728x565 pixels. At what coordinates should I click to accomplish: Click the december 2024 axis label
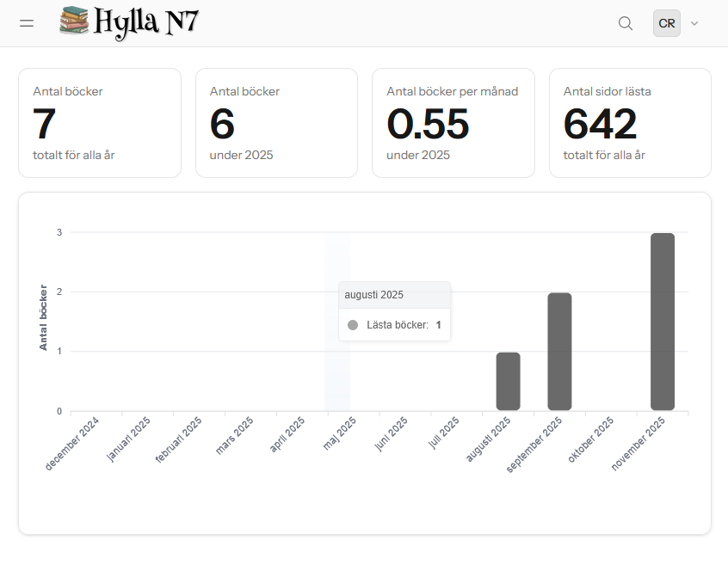tap(75, 441)
